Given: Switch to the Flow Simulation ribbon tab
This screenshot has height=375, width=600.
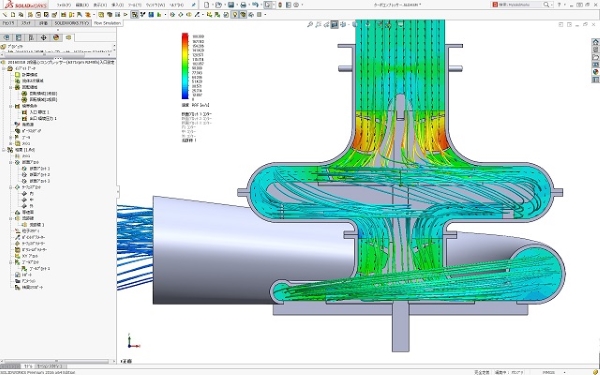Looking at the screenshot, I should (107, 23).
